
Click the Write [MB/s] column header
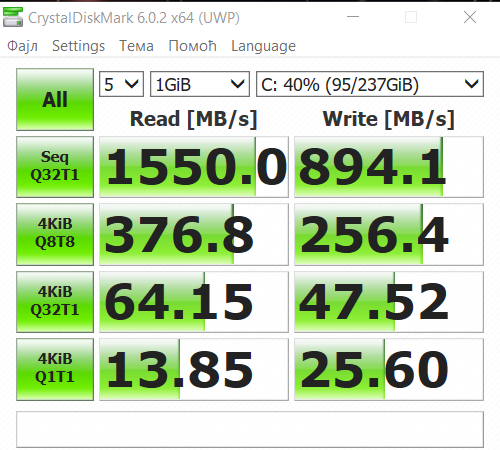(x=389, y=119)
